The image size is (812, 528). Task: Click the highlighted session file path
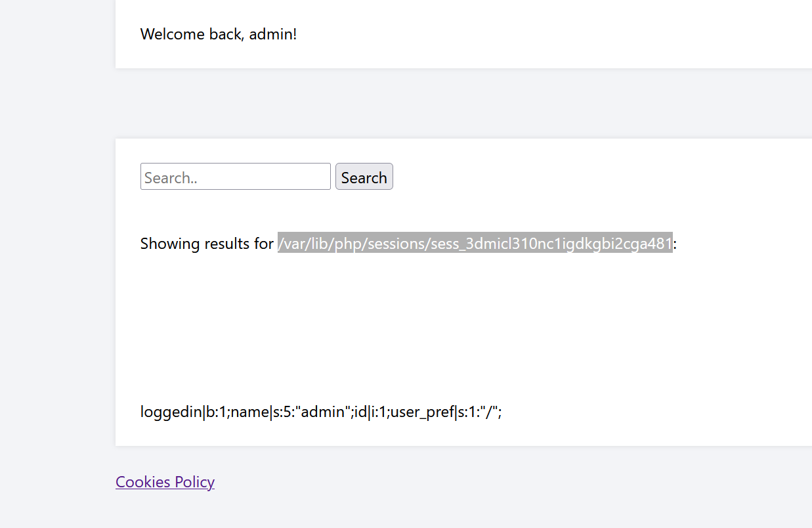(475, 244)
